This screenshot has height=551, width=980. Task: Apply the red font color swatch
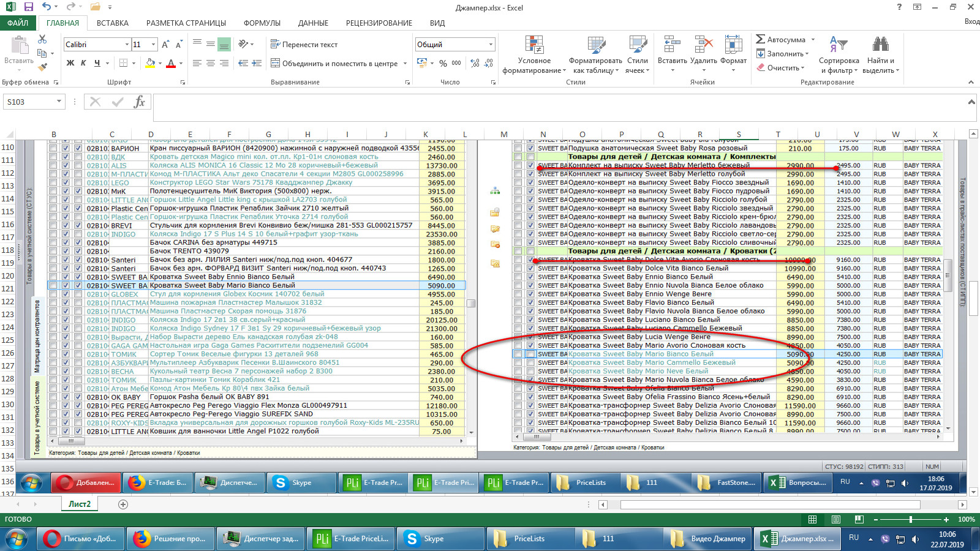(171, 63)
